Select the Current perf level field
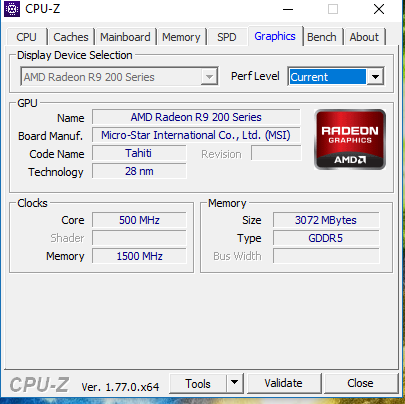 (x=328, y=77)
